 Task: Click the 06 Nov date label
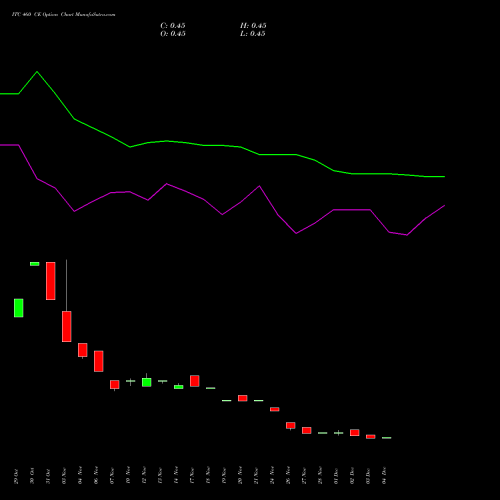[x=96, y=476]
